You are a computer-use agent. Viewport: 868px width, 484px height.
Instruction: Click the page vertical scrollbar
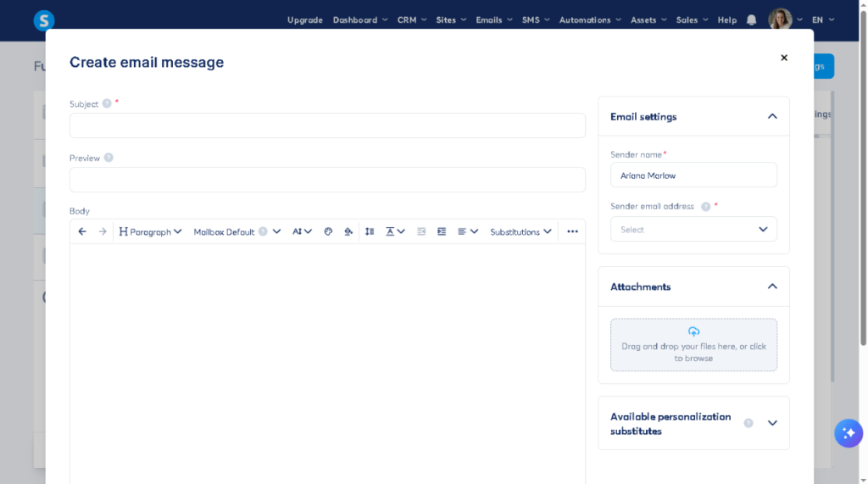pyautogui.click(x=863, y=177)
